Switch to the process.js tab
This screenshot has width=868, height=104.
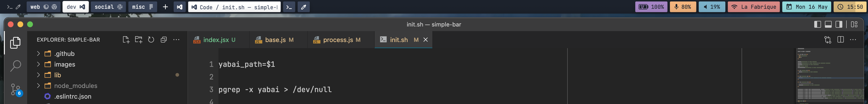341,40
